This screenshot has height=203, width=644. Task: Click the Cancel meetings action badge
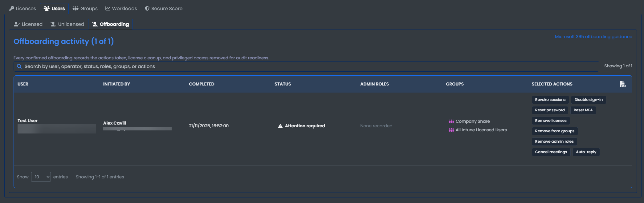pos(551,152)
